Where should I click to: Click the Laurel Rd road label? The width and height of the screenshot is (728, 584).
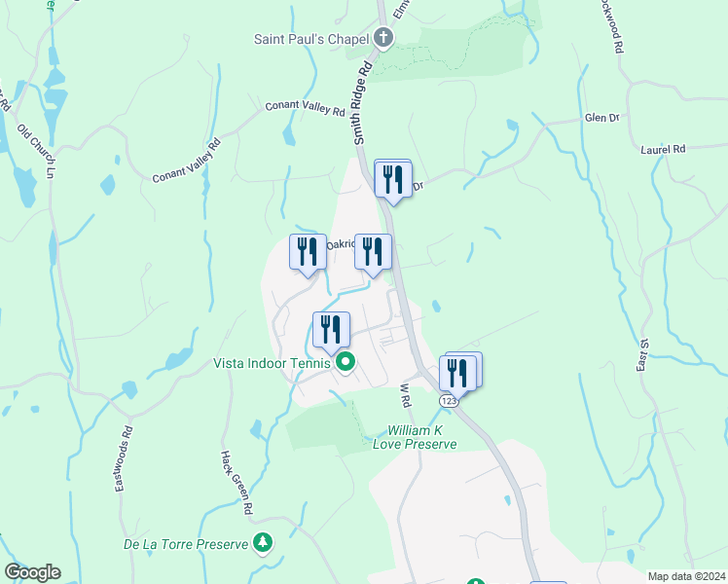[663, 150]
